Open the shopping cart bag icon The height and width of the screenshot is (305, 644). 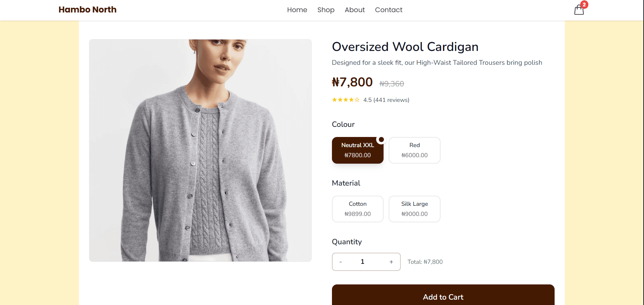[579, 10]
